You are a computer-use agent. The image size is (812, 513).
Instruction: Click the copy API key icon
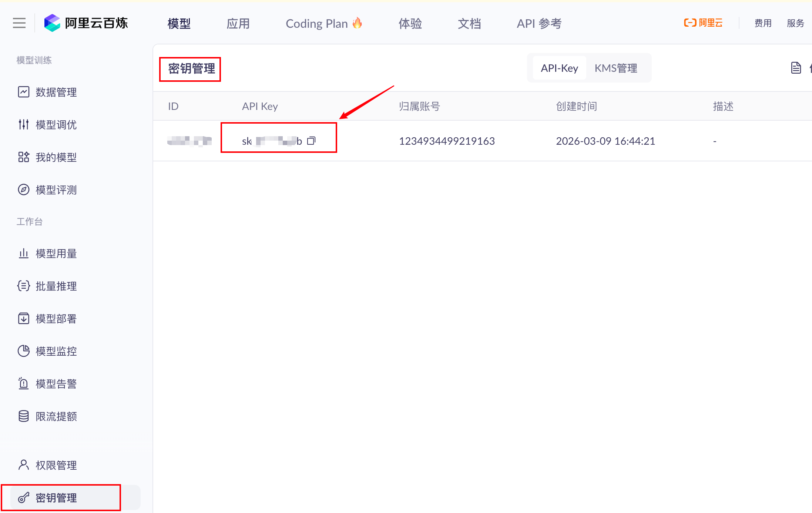click(x=311, y=141)
